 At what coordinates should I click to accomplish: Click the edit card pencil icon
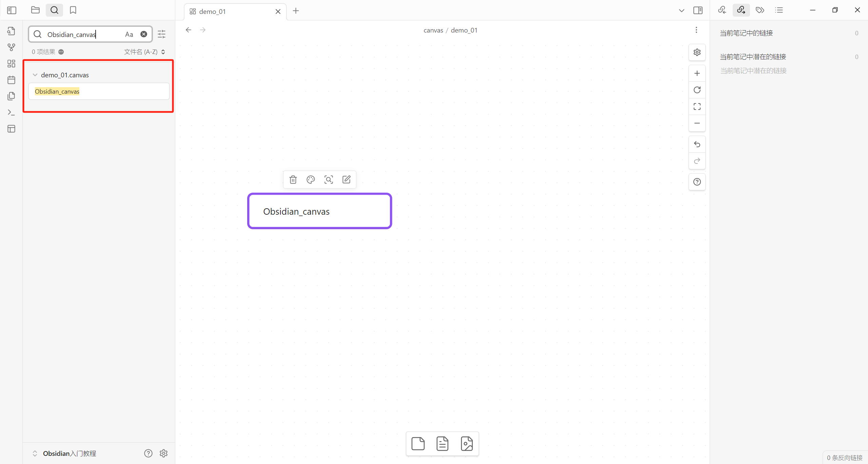346,179
